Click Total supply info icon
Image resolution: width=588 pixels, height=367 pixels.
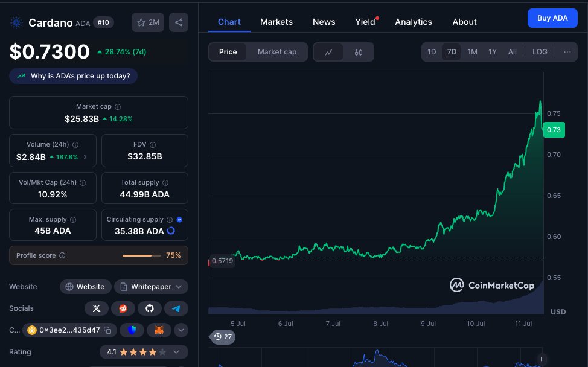pos(165,183)
